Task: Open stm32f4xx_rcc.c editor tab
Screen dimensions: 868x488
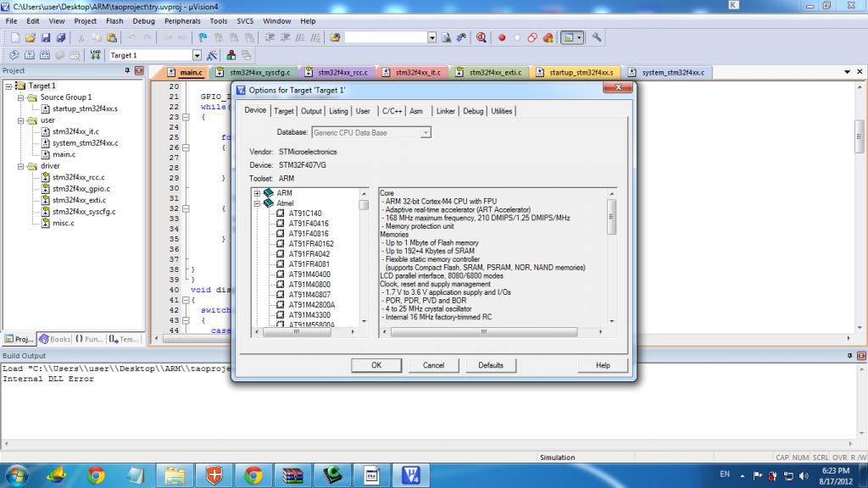Action: 337,73
